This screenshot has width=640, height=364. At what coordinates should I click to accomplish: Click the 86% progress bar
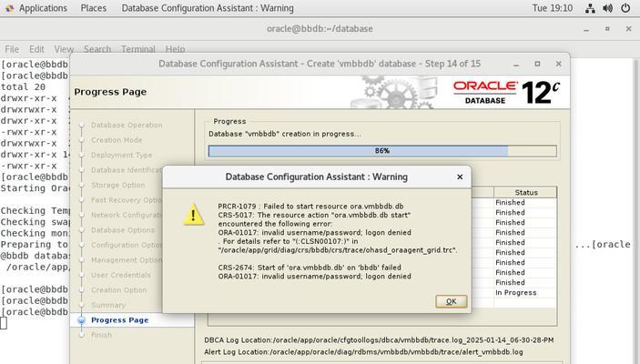(382, 151)
